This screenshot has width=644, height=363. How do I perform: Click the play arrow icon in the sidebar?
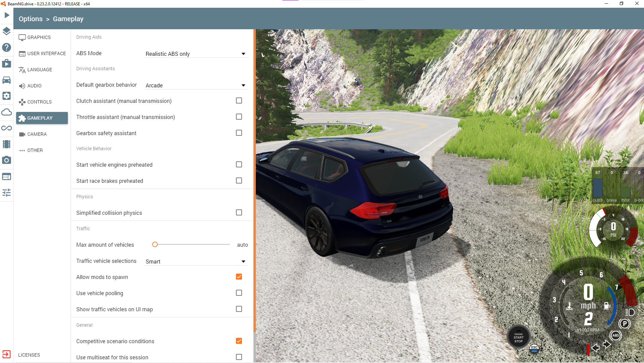point(7,15)
